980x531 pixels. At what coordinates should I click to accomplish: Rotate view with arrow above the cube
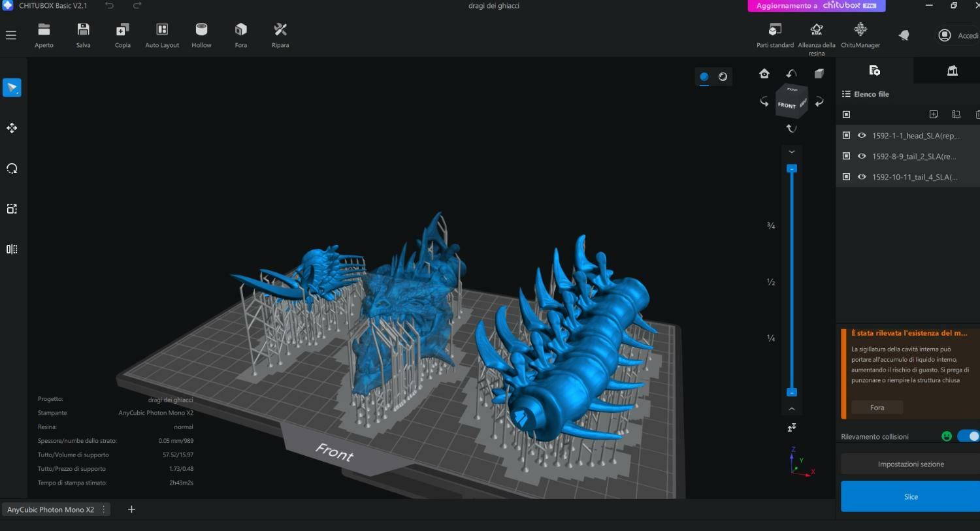(x=791, y=74)
